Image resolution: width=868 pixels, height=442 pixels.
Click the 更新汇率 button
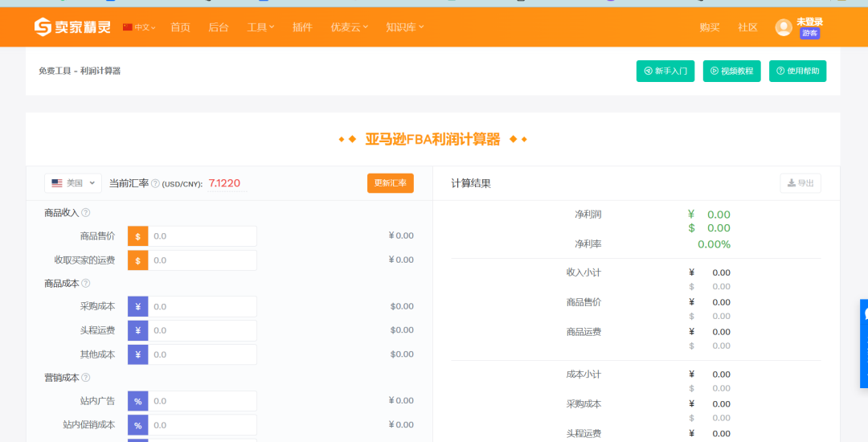(x=391, y=183)
